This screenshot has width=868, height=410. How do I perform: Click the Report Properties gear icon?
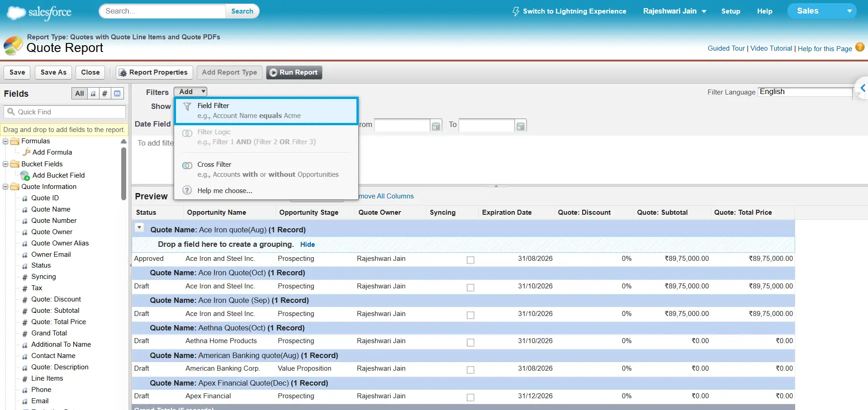click(123, 72)
